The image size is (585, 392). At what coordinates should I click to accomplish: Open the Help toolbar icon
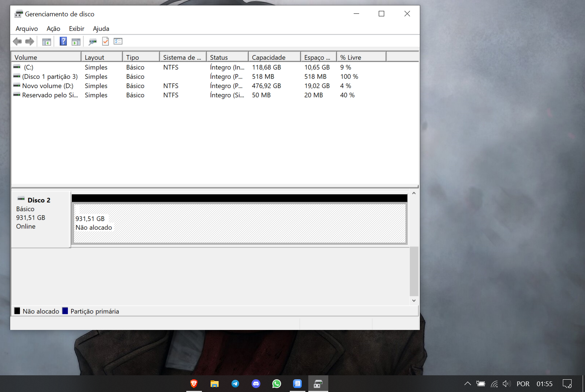click(x=63, y=41)
